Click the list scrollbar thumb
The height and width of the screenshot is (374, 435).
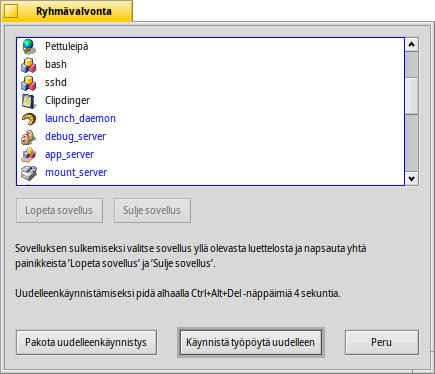coord(412,96)
